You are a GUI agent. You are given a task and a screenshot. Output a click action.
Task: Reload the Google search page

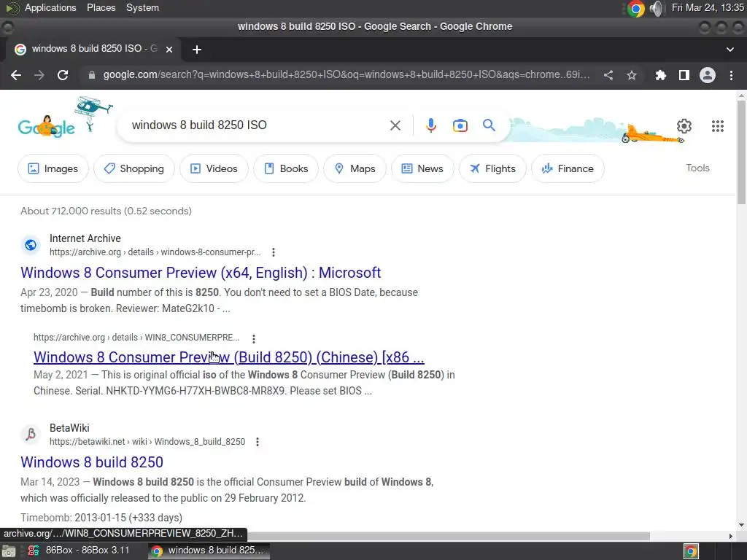[63, 75]
